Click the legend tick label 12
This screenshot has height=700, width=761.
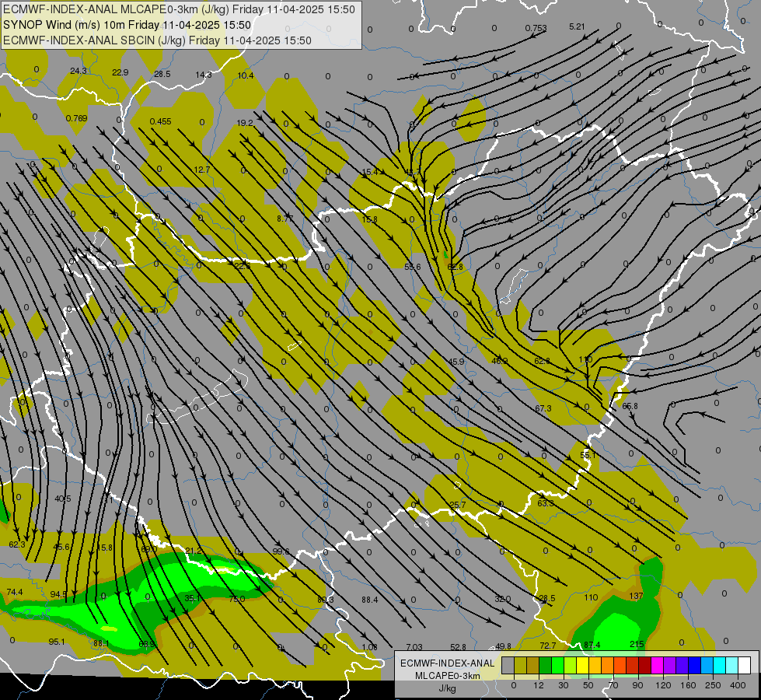point(539,685)
